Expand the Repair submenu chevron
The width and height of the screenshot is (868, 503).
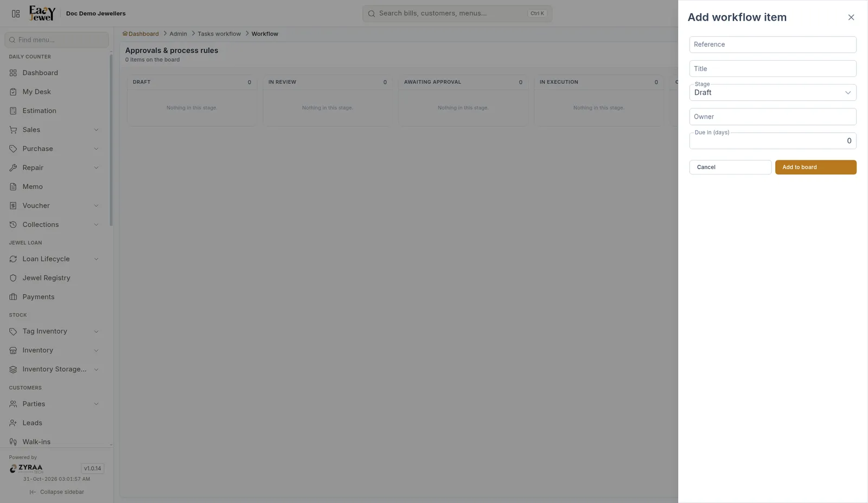[97, 167]
